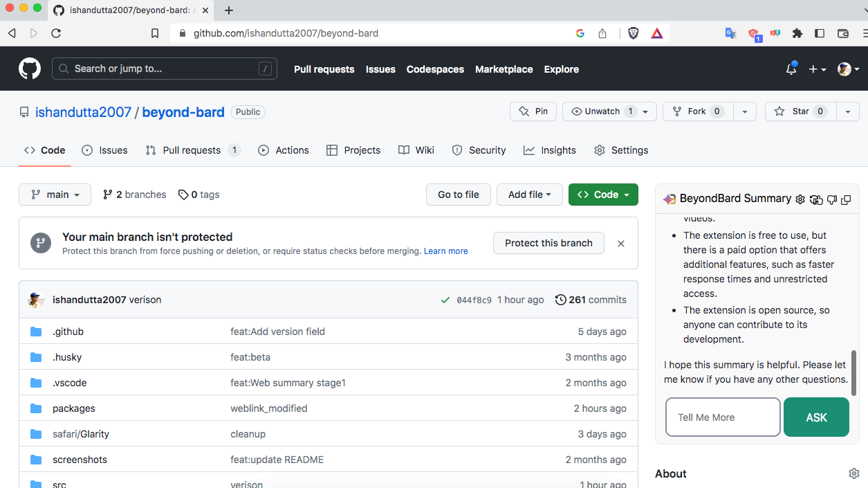Screen dimensions: 868x488
Task: Copy the BeyondBard summary with the copy icon
Action: tap(846, 199)
